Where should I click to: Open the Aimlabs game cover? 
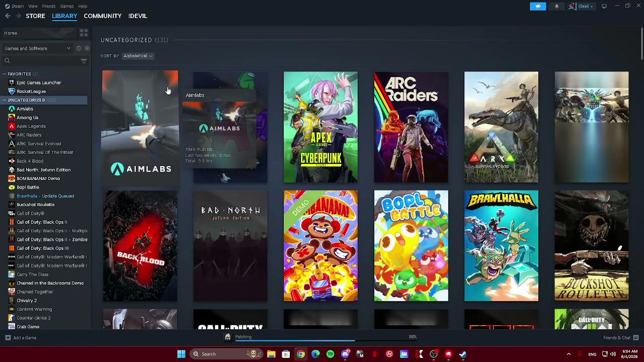pyautogui.click(x=140, y=128)
